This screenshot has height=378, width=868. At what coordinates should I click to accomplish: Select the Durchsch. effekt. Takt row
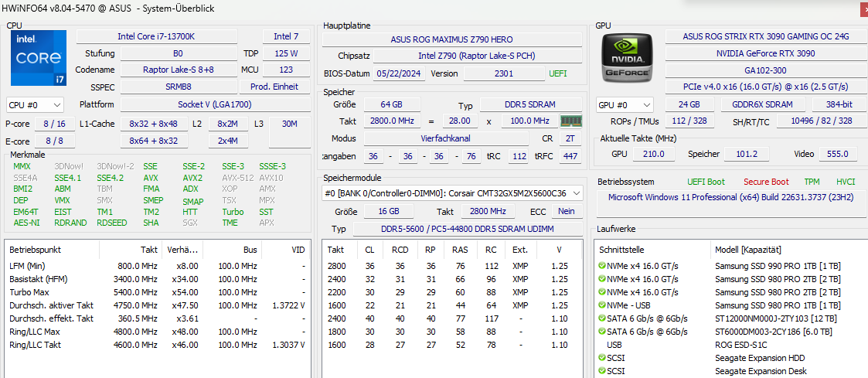pyautogui.click(x=157, y=318)
